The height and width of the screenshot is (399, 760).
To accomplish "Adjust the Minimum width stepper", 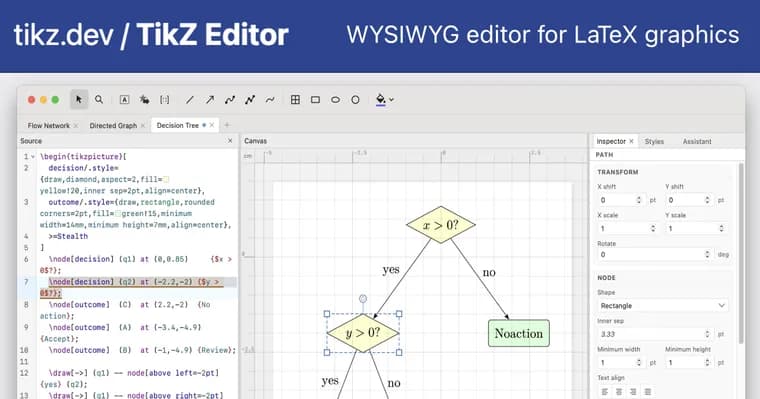I will (x=639, y=362).
